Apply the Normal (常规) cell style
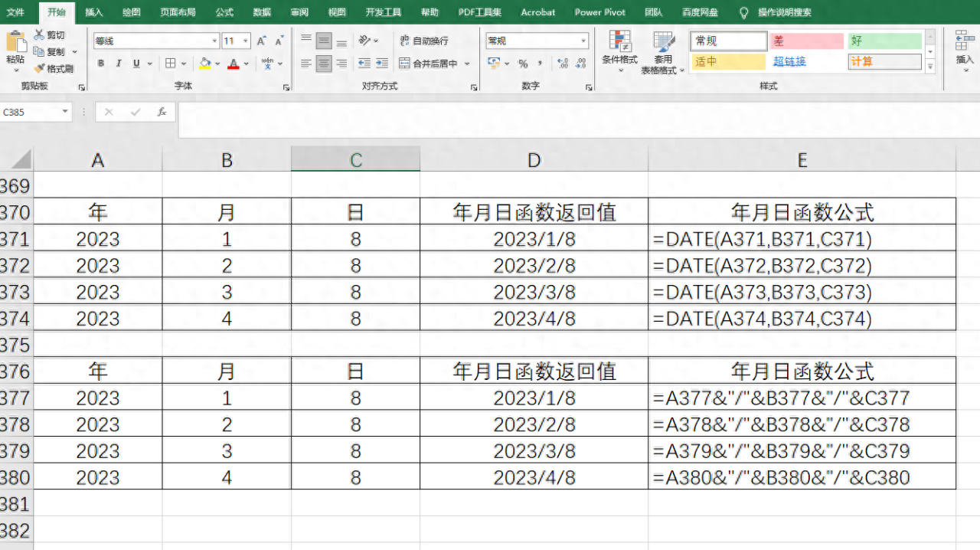This screenshot has width=980, height=550. point(729,41)
